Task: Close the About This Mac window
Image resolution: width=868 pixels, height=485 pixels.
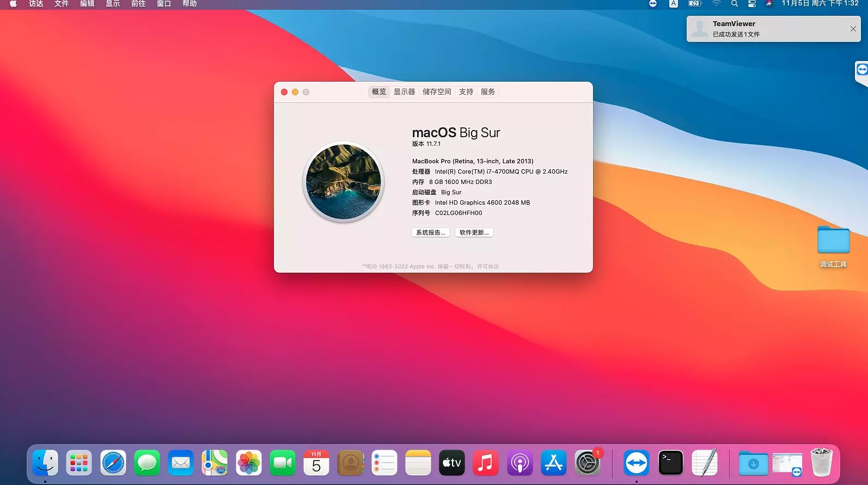Action: point(284,92)
